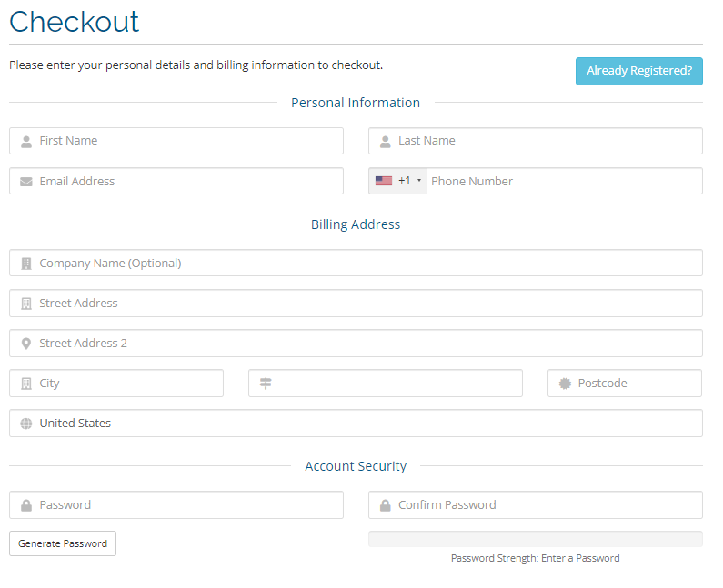Click the building icon beside Company Name
This screenshot has height=588, width=723.
26,264
